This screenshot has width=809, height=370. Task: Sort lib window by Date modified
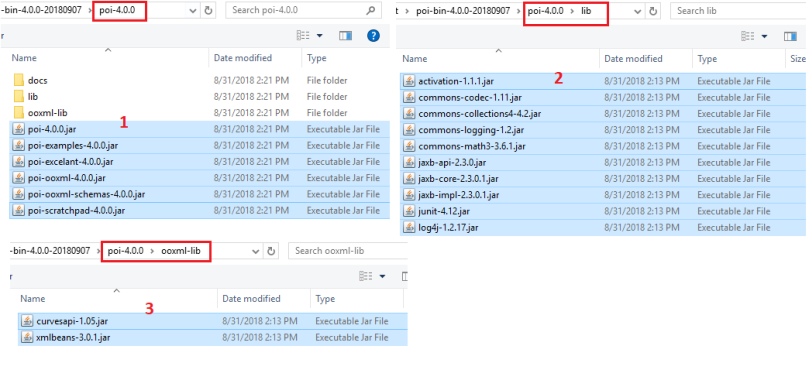click(633, 59)
